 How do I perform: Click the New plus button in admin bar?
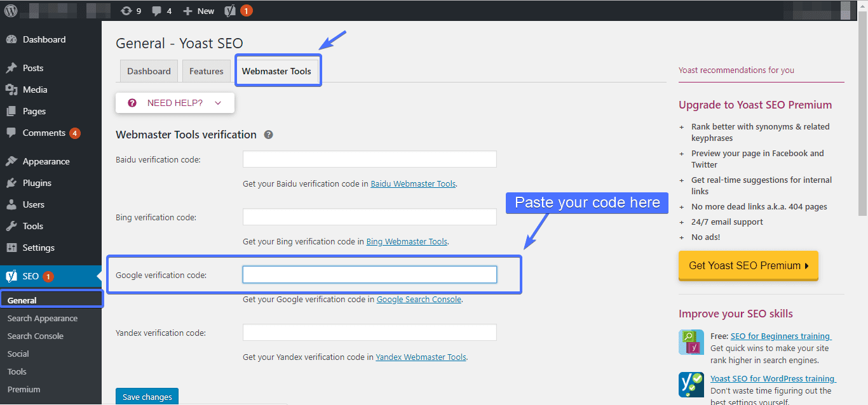click(x=198, y=11)
